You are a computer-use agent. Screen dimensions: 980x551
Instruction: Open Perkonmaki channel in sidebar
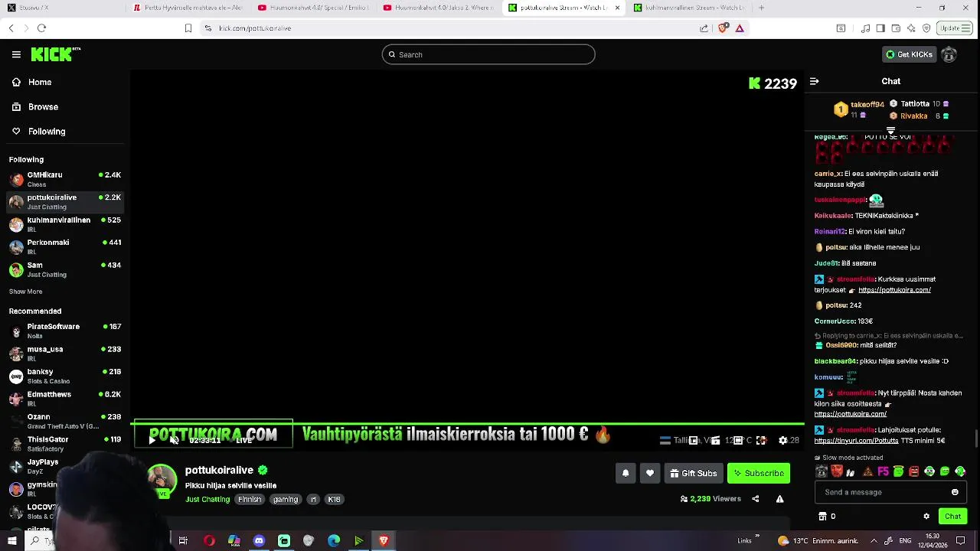(65, 246)
